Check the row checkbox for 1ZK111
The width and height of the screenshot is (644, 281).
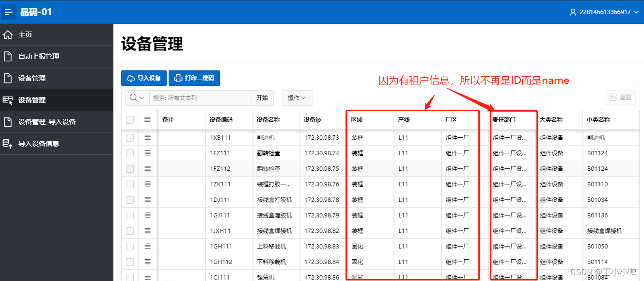click(x=130, y=184)
